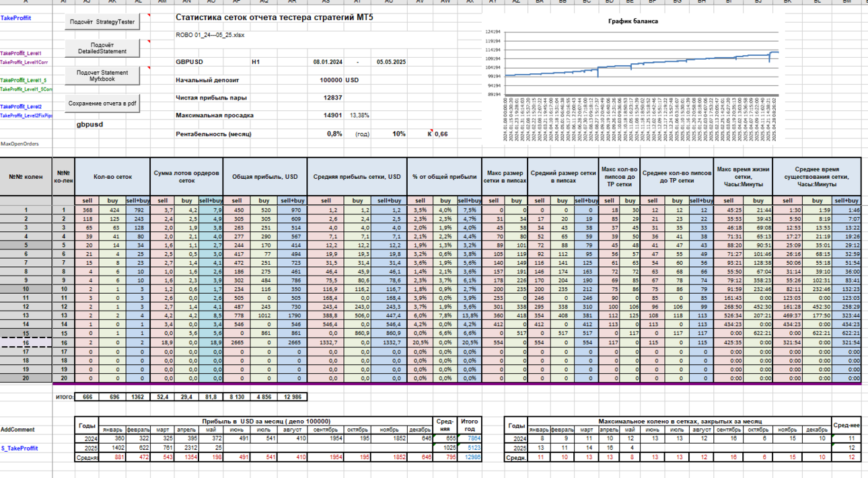Select Среднее время существования сетки header

(x=817, y=177)
